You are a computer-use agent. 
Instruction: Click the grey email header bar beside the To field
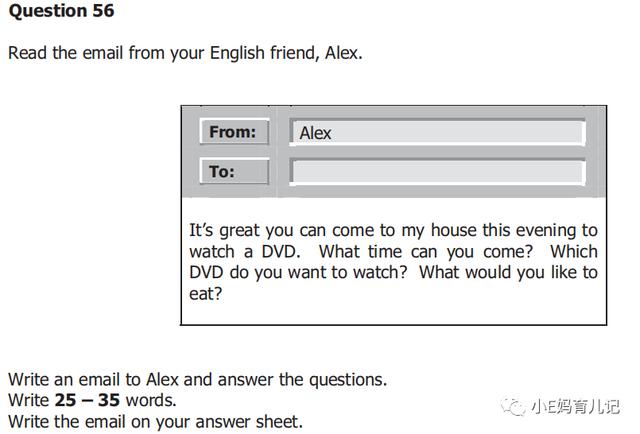click(x=596, y=171)
